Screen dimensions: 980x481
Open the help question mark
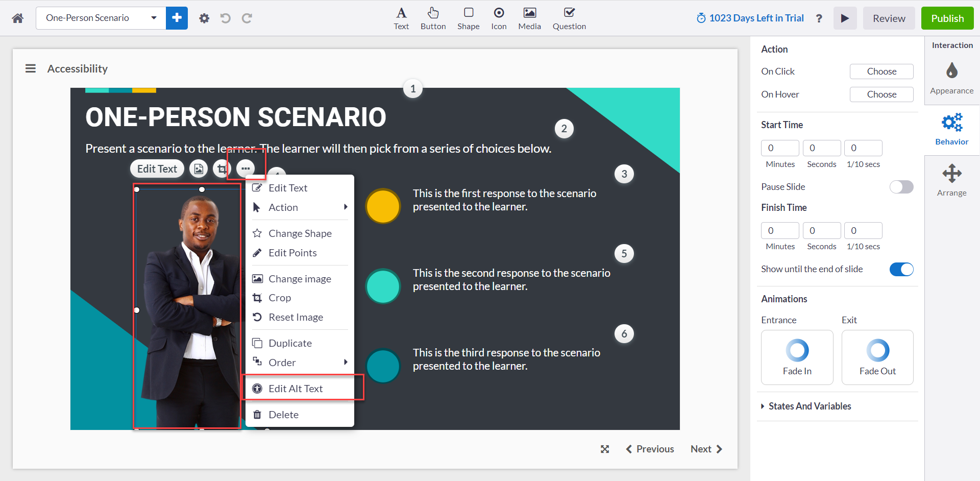pyautogui.click(x=819, y=18)
